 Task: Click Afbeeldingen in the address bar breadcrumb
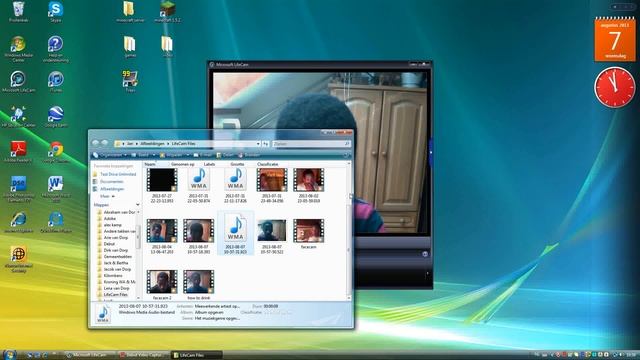pyautogui.click(x=152, y=144)
